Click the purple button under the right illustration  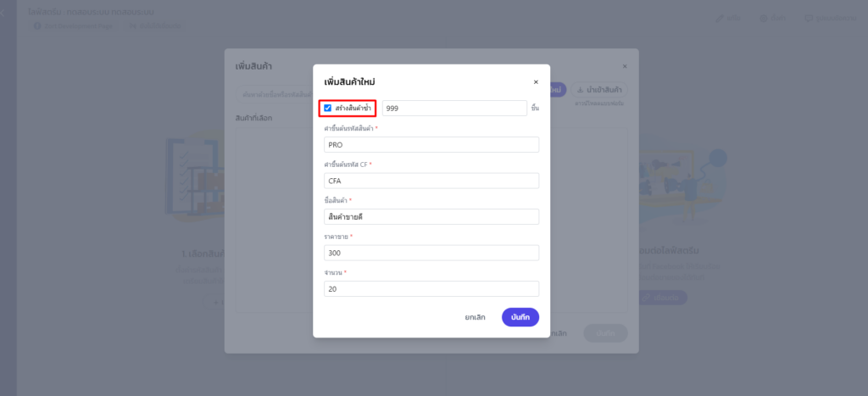click(x=661, y=298)
